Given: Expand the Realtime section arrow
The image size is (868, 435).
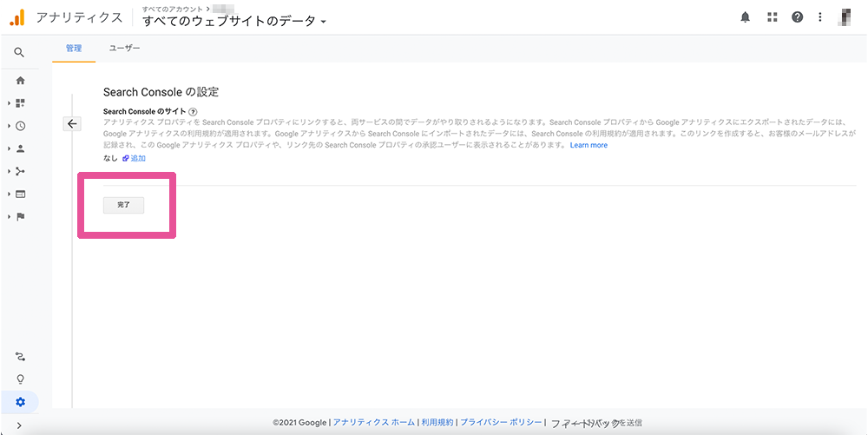Looking at the screenshot, I should [x=10, y=126].
